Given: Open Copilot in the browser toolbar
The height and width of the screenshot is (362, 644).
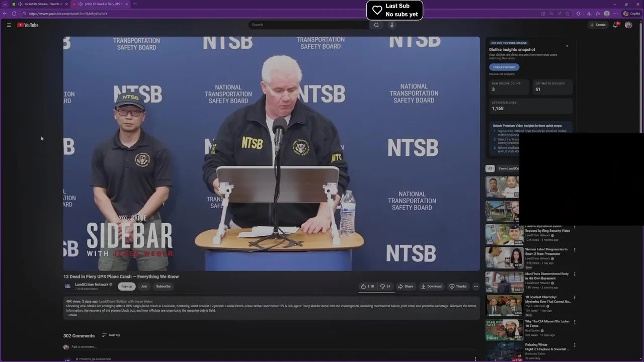Looking at the screenshot, I should 632,14.
